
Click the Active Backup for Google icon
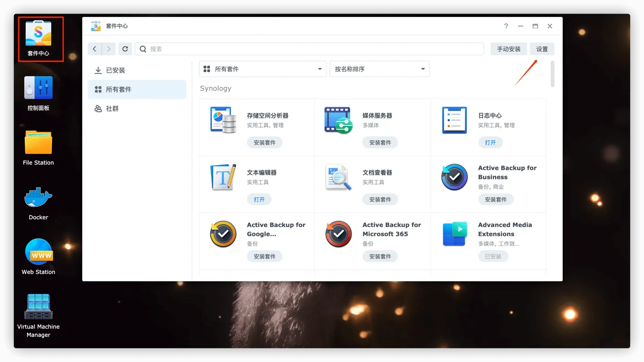pos(223,234)
